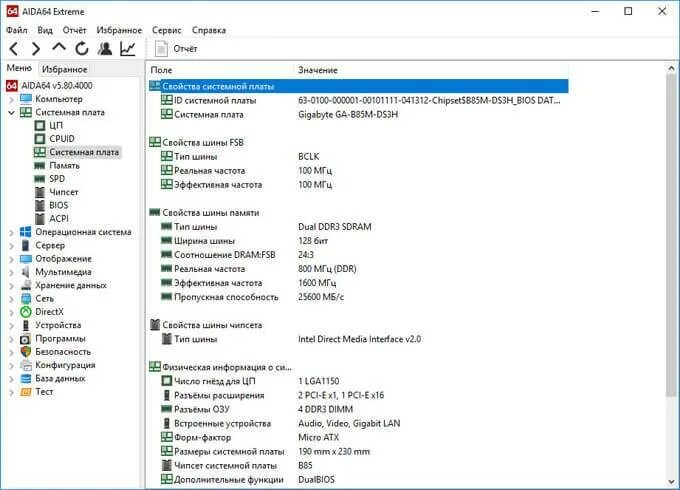Viewport: 680px width, 490px height.
Task: Click the Операционная система Windows logo icon
Action: [26, 232]
